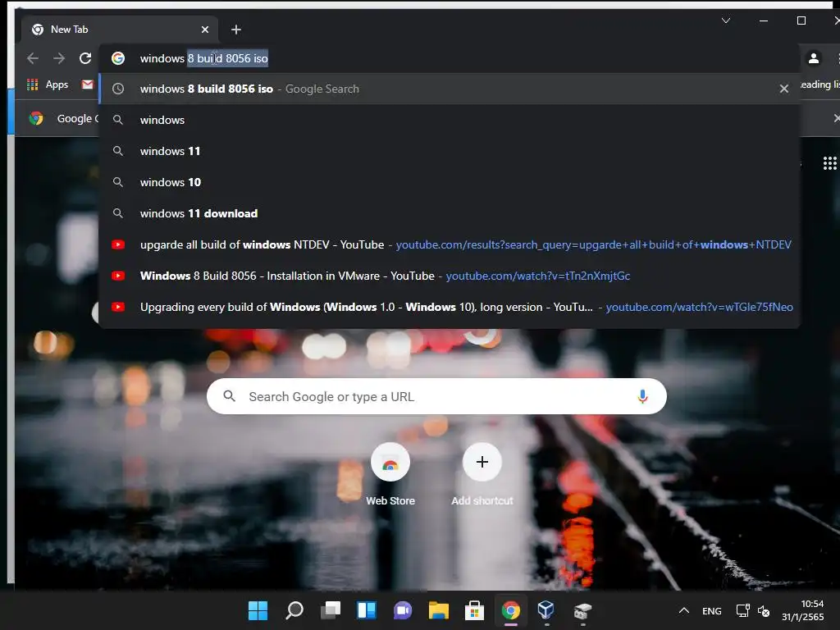Click Search Google or type a URL box
This screenshot has height=630, width=840.
tap(436, 396)
